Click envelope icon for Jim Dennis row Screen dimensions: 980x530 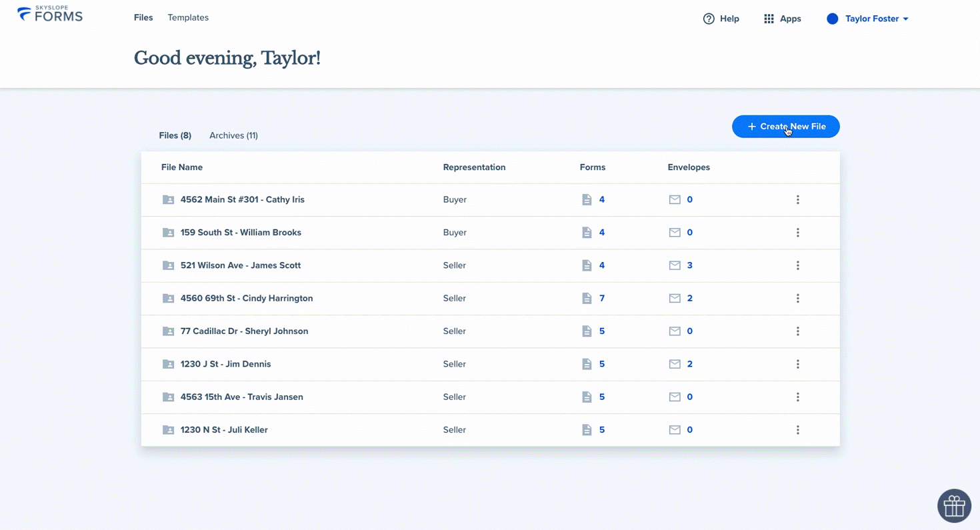point(675,364)
